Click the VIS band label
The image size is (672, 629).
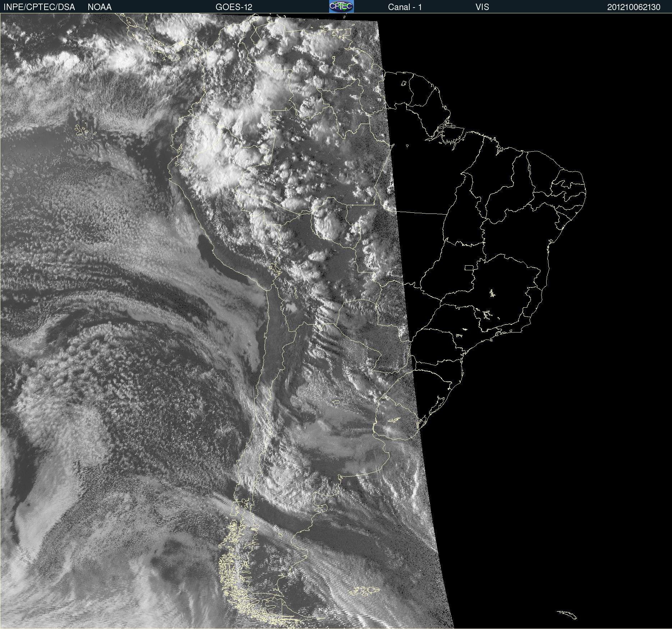[482, 7]
